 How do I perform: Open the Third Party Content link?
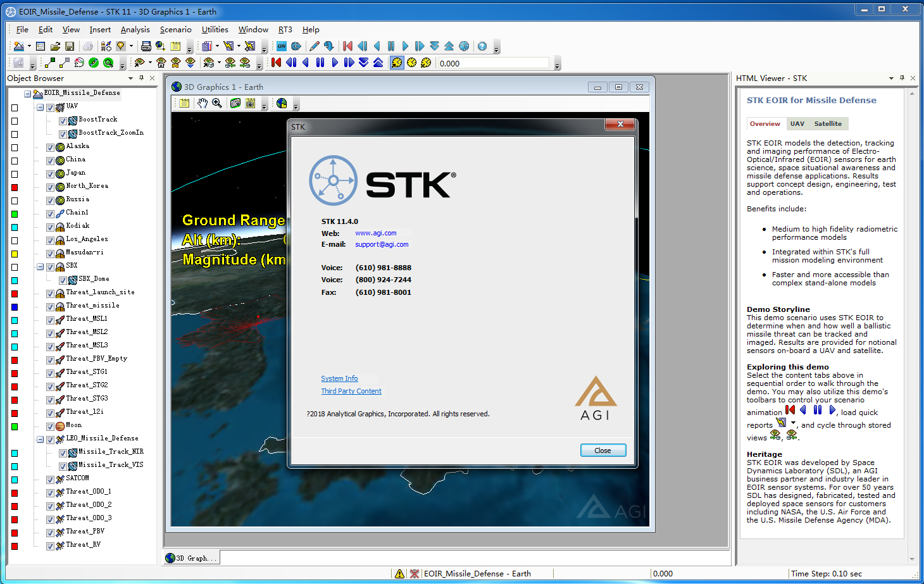click(x=351, y=391)
